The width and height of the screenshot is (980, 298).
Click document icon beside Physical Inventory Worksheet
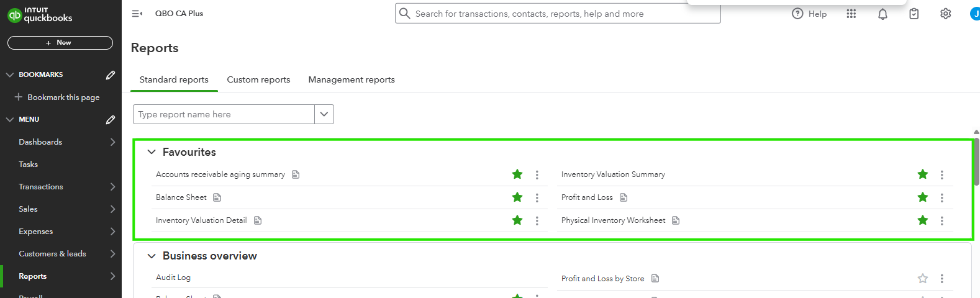[676, 220]
